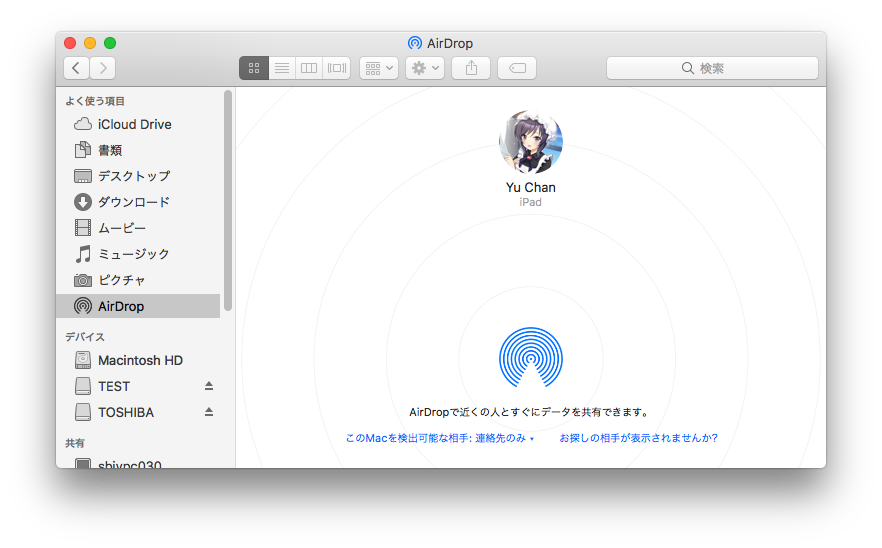Close the AirDrop window
882x548 pixels.
coord(70,43)
